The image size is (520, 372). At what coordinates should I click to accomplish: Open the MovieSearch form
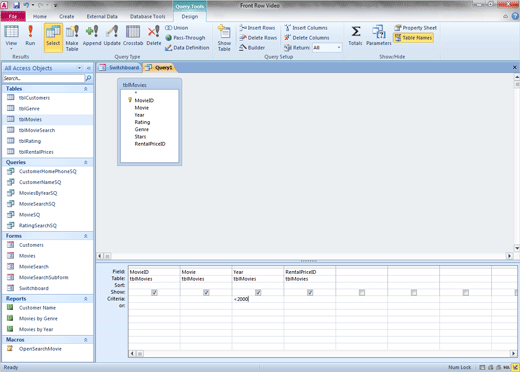coord(34,267)
